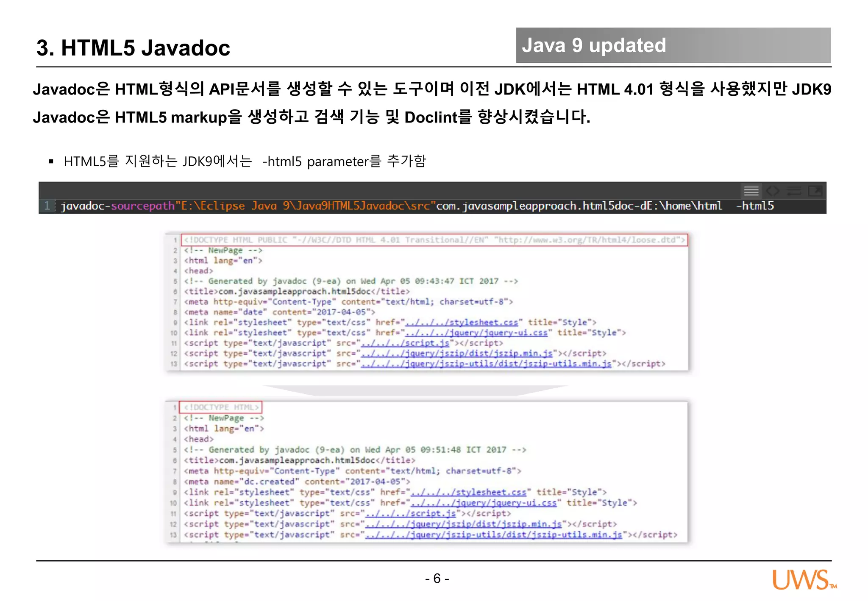The width and height of the screenshot is (868, 601).
Task: Click '<html lang="en">' line in lower listing
Action: (x=224, y=429)
